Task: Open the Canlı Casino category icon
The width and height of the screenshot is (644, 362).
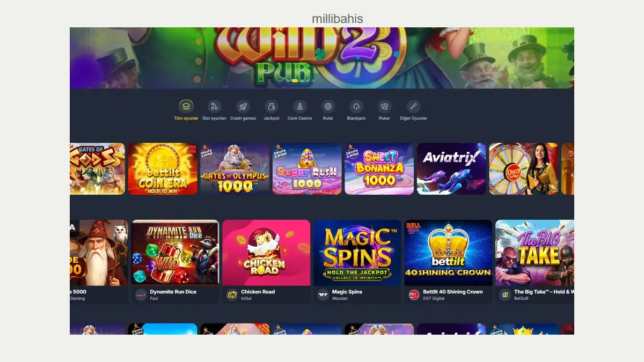Action: (300, 106)
